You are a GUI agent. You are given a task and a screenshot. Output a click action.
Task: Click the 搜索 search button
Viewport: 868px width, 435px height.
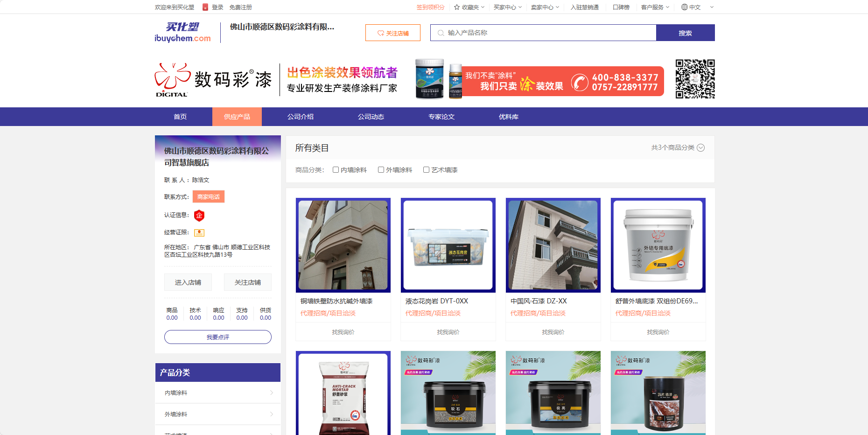pyautogui.click(x=686, y=33)
